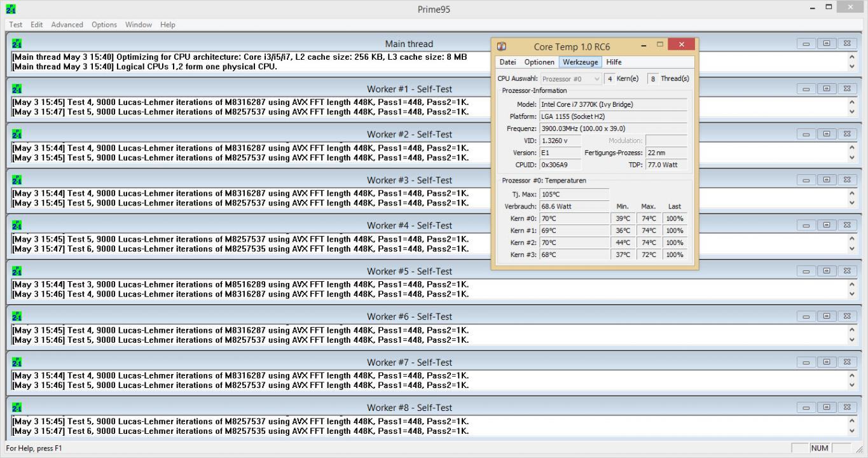
Task: Click Fertigungs-Prozess value 22 nm
Action: [666, 153]
